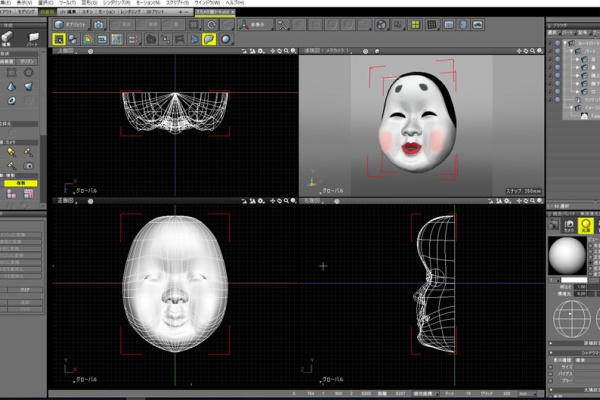This screenshot has width=600, height=400.
Task: Switch to the UV editing layout tab
Action: [x=68, y=12]
